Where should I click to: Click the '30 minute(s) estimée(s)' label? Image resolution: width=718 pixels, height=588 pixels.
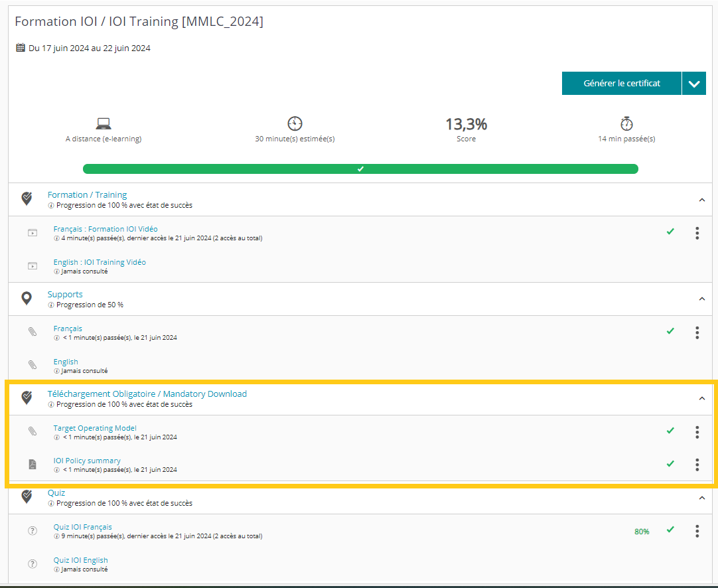pyautogui.click(x=295, y=139)
